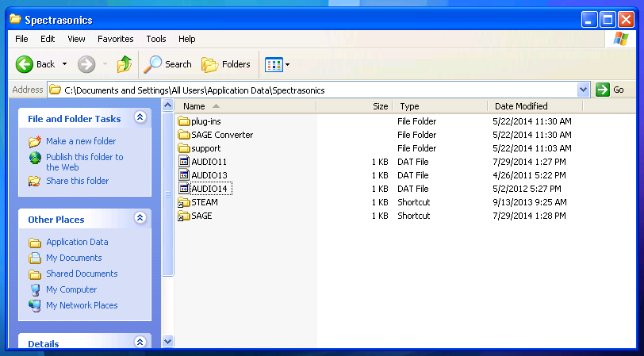Select the SAGE Converter file name
The image size is (644, 356).
[222, 135]
